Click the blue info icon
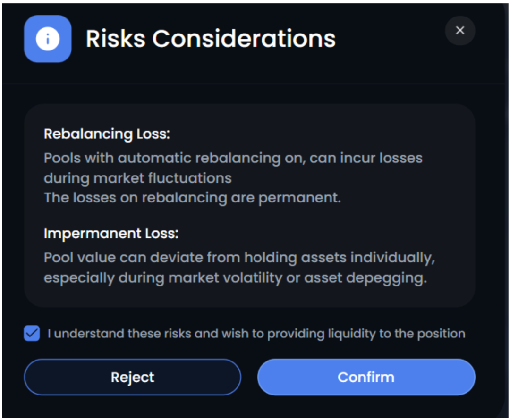This screenshot has height=420, width=510. tap(48, 39)
